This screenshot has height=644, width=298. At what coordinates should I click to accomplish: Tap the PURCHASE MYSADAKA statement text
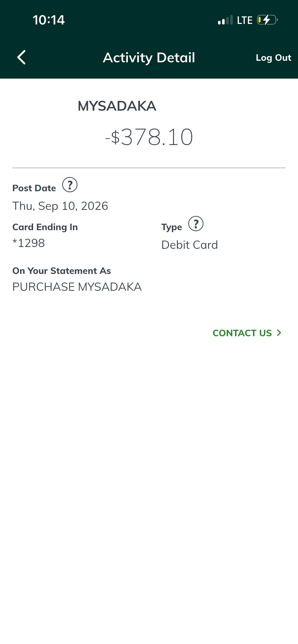[x=77, y=287]
